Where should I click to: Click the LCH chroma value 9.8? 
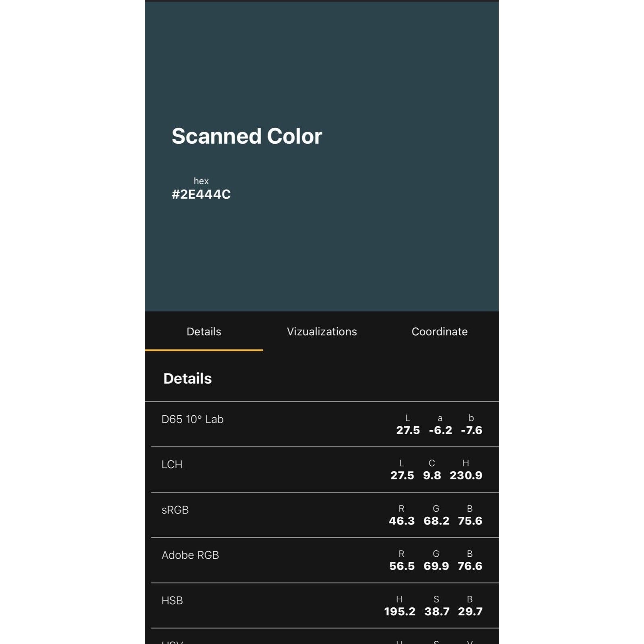point(432,475)
